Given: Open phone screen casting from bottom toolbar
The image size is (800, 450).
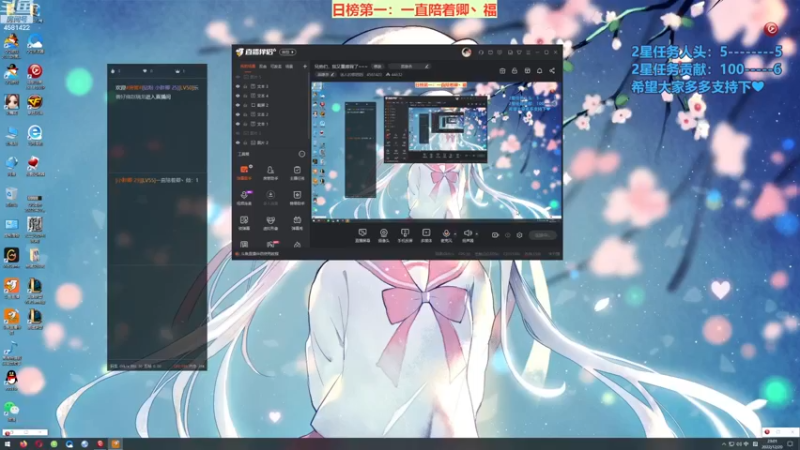Looking at the screenshot, I should (405, 235).
